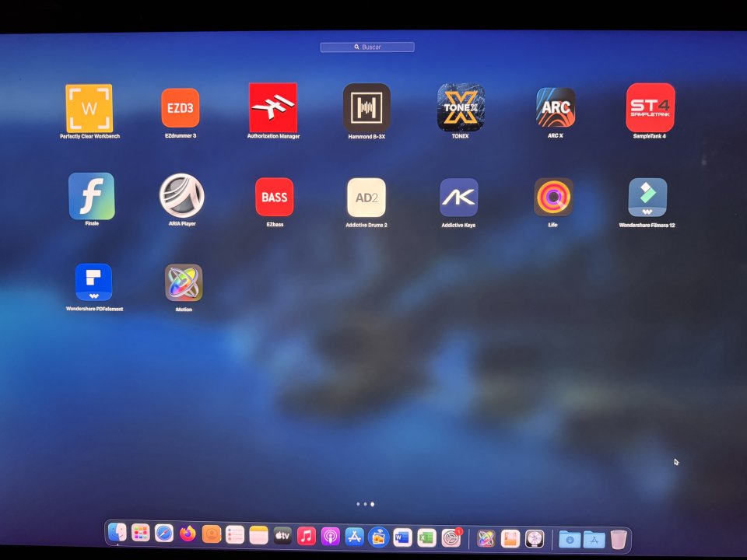Open Addictive Keys
The image size is (747, 560).
(459, 198)
